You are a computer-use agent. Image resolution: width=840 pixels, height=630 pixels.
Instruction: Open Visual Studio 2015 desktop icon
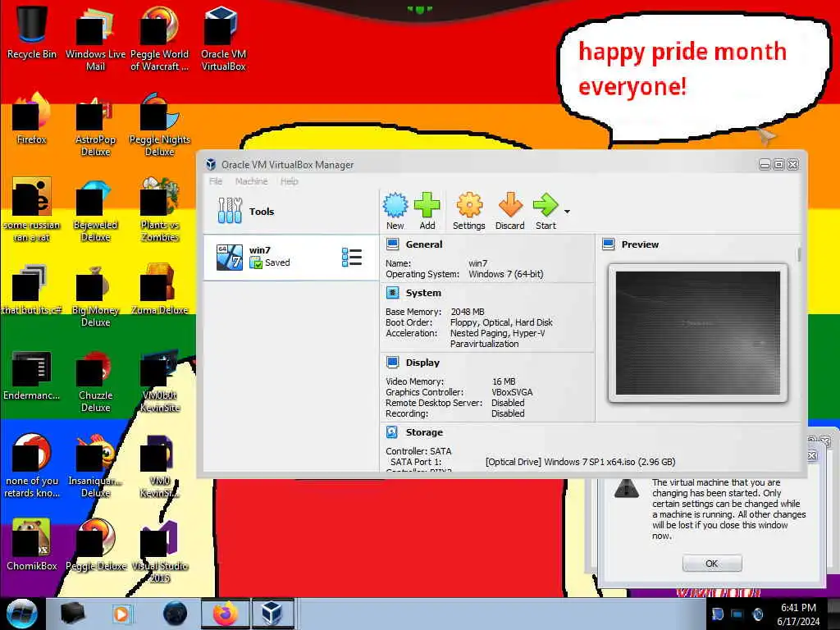click(159, 550)
